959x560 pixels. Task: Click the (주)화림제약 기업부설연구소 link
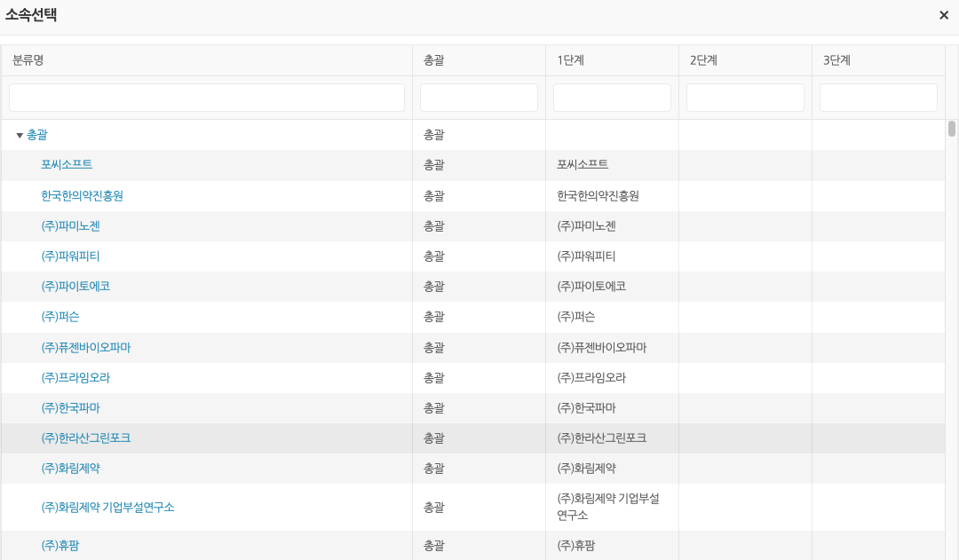coord(107,508)
